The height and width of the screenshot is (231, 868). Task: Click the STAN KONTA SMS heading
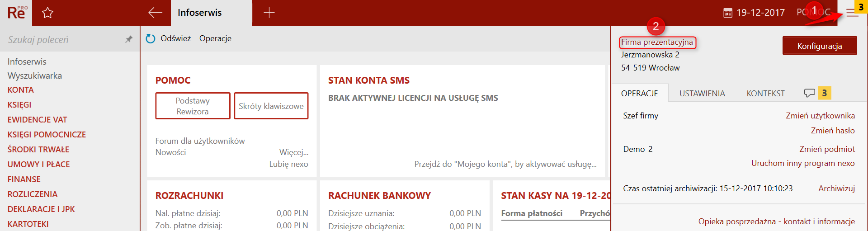coord(369,80)
